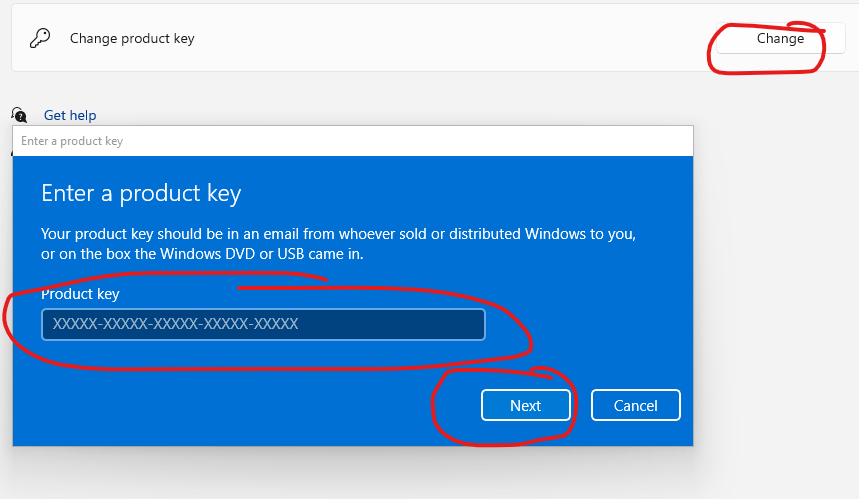Focus the Product key text field
This screenshot has width=859, height=499.
pyautogui.click(x=263, y=324)
